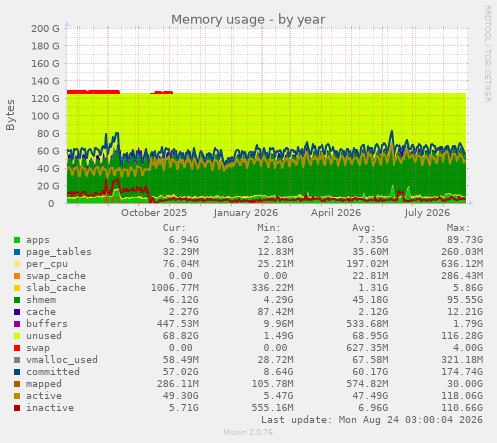The height and width of the screenshot is (443, 497).
Task: Click the "July 2026" x-axis label
Action: [427, 213]
